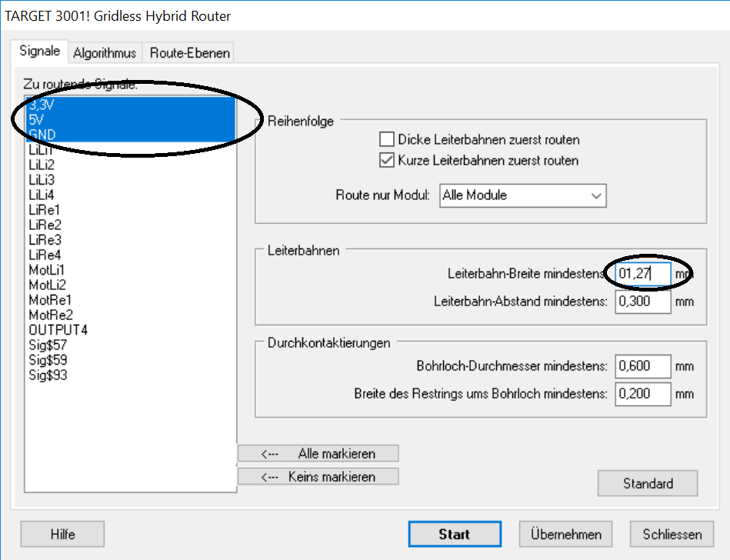Open Hilfe for the router

tap(62, 535)
